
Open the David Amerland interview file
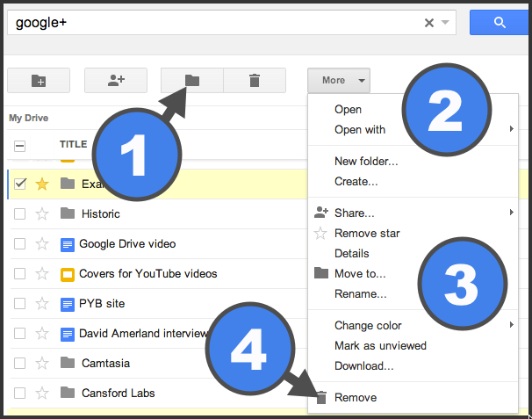(x=143, y=334)
